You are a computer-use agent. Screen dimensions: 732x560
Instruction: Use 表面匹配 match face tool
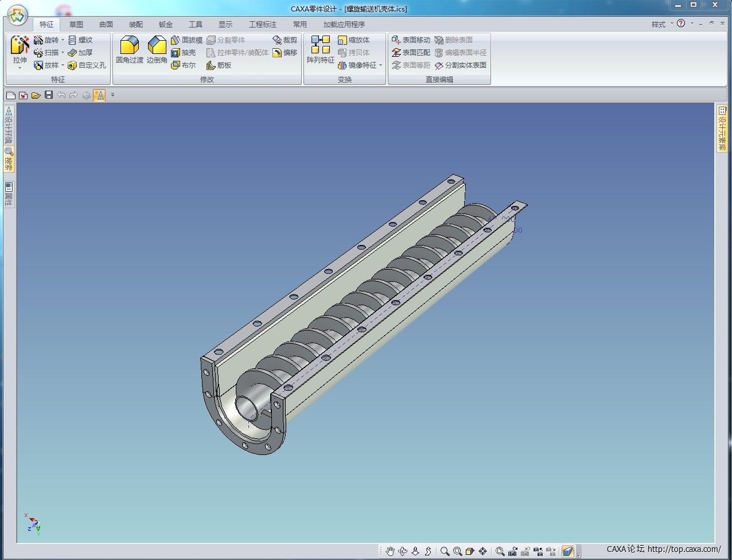411,53
